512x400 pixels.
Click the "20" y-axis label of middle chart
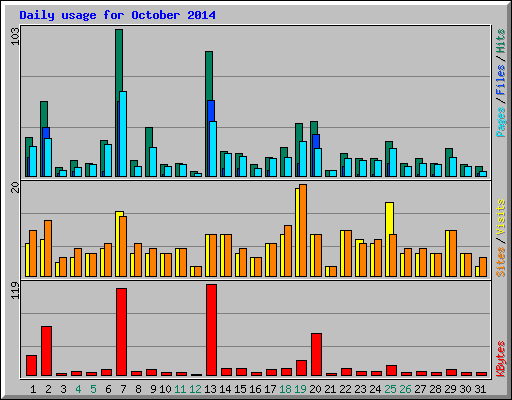click(15, 188)
